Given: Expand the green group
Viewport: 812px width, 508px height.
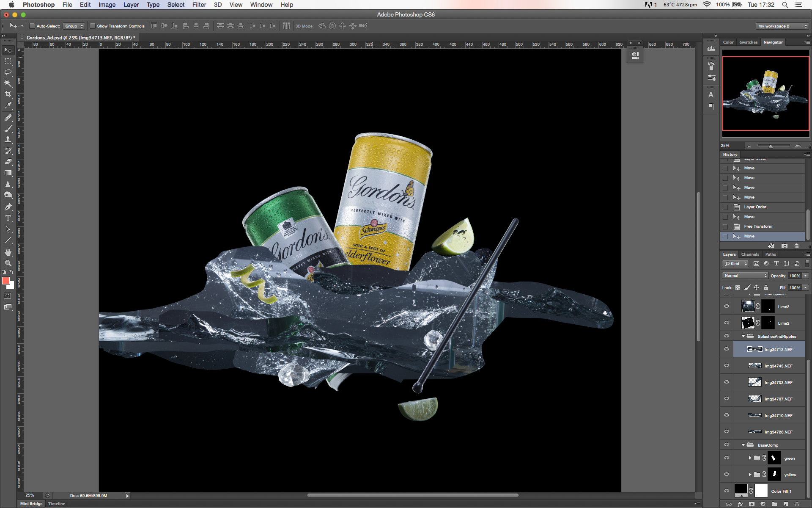Looking at the screenshot, I should coord(750,458).
